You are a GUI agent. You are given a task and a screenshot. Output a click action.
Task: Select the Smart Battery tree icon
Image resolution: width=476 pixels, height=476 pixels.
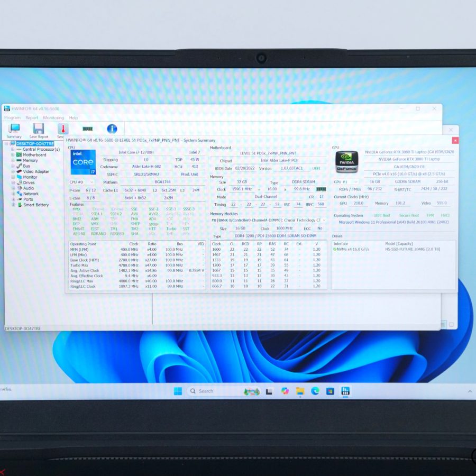click(x=19, y=205)
